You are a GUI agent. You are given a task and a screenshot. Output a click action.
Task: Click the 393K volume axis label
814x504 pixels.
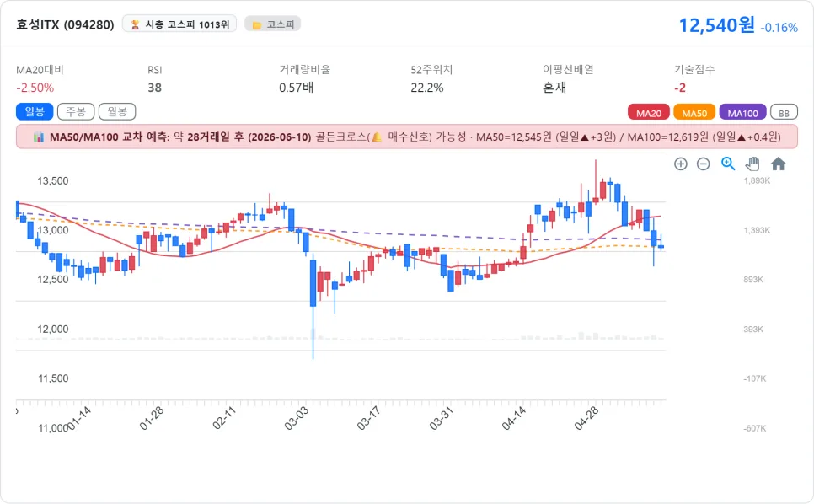pyautogui.click(x=753, y=329)
